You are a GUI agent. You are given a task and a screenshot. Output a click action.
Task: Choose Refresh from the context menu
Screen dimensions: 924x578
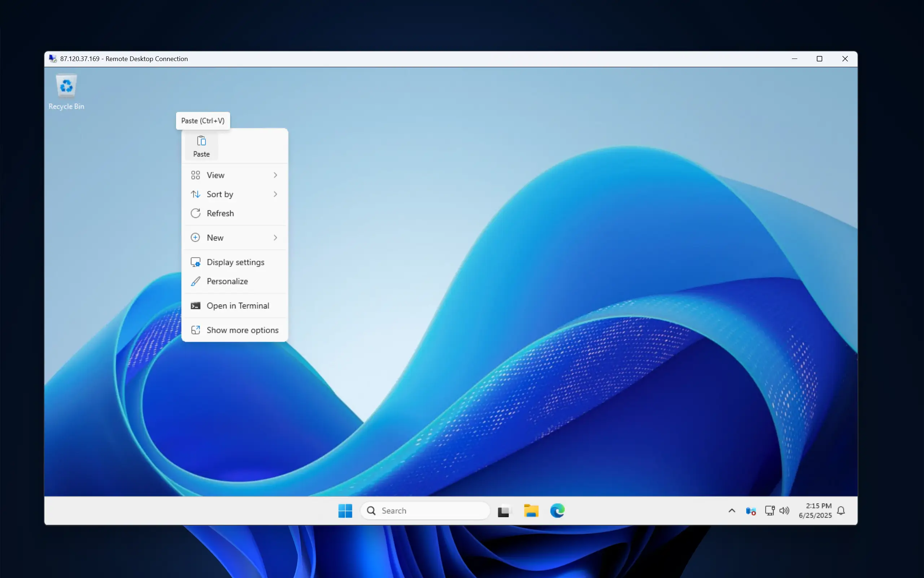click(235, 213)
